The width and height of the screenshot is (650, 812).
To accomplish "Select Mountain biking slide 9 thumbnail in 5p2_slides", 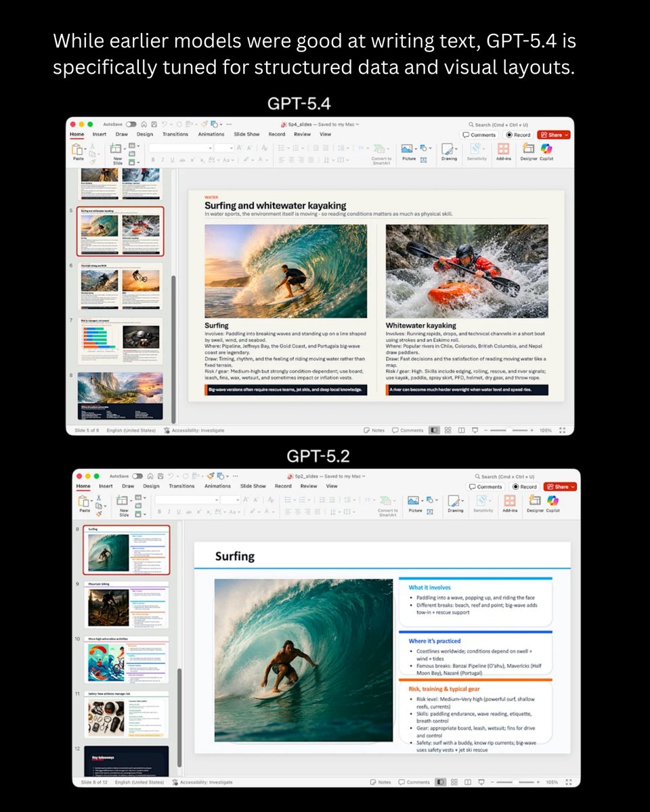I will click(126, 604).
